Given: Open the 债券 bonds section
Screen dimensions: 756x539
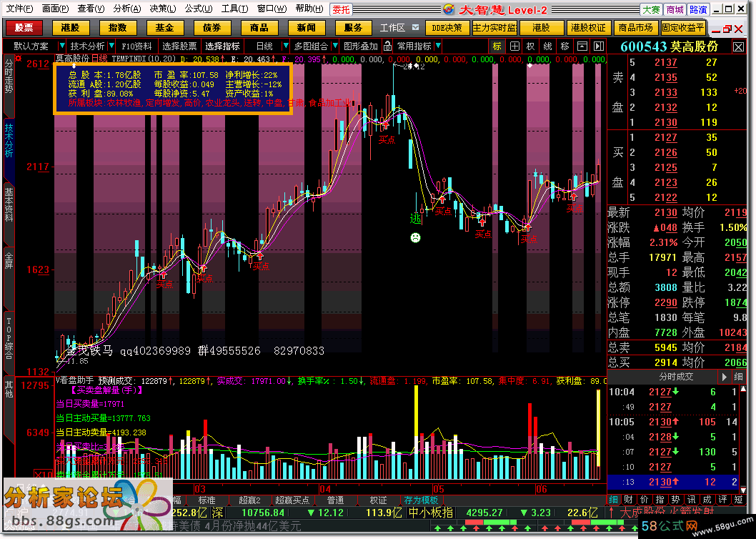Looking at the screenshot, I should point(212,27).
